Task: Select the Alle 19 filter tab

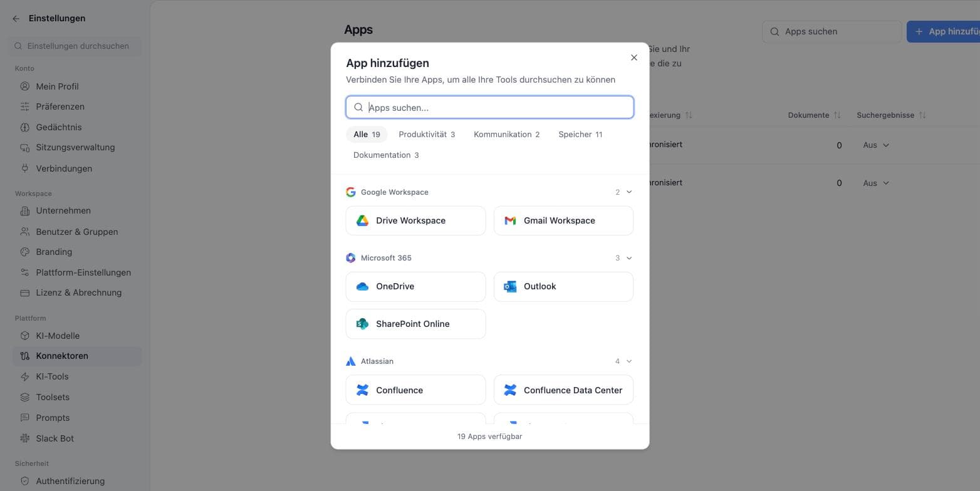Action: (367, 134)
